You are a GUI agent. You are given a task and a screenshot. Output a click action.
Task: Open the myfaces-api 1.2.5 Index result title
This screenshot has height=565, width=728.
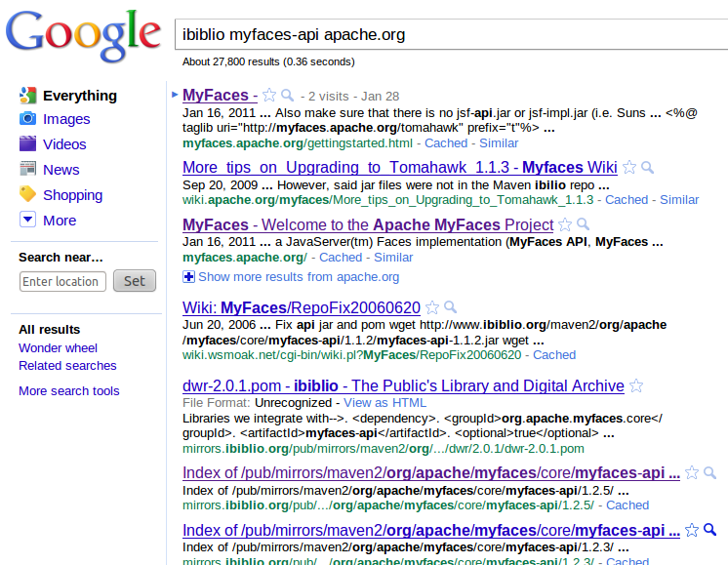click(431, 472)
